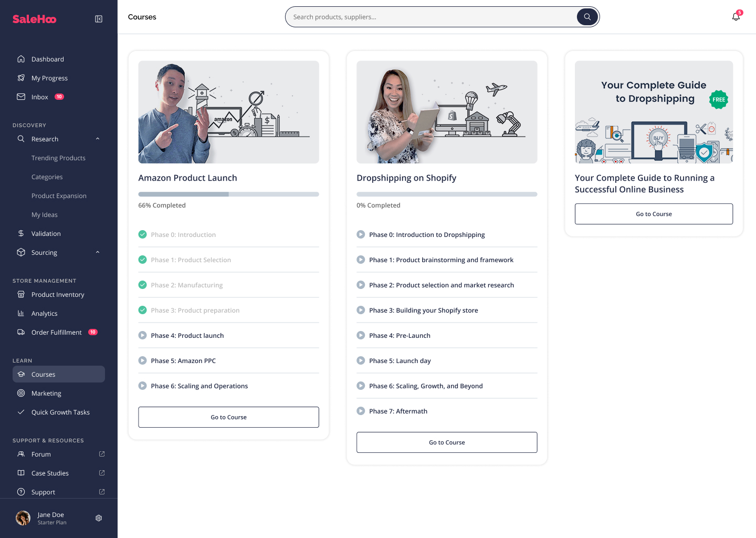Viewport: 756px width, 538px height.
Task: Open the notifications bell
Action: click(x=736, y=17)
